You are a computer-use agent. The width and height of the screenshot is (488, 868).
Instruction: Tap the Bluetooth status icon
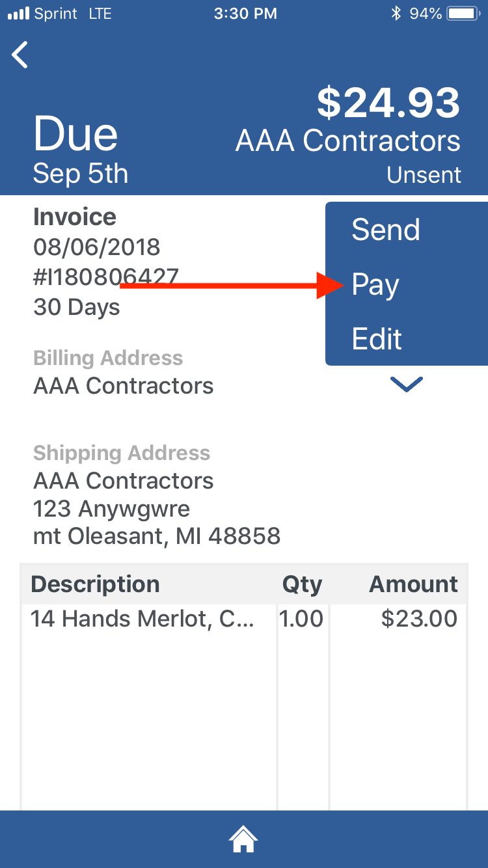click(396, 14)
